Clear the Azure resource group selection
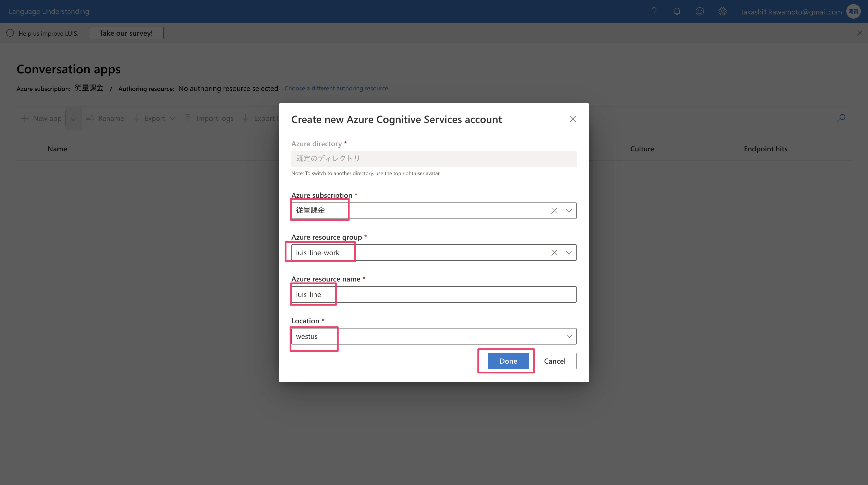Screen dimensions: 868x485 (x=554, y=253)
